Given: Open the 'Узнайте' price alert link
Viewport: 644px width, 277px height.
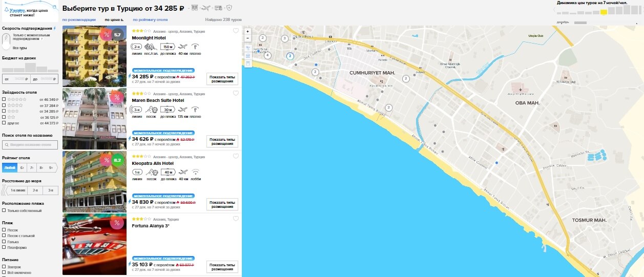Looking at the screenshot, I should tap(17, 10).
